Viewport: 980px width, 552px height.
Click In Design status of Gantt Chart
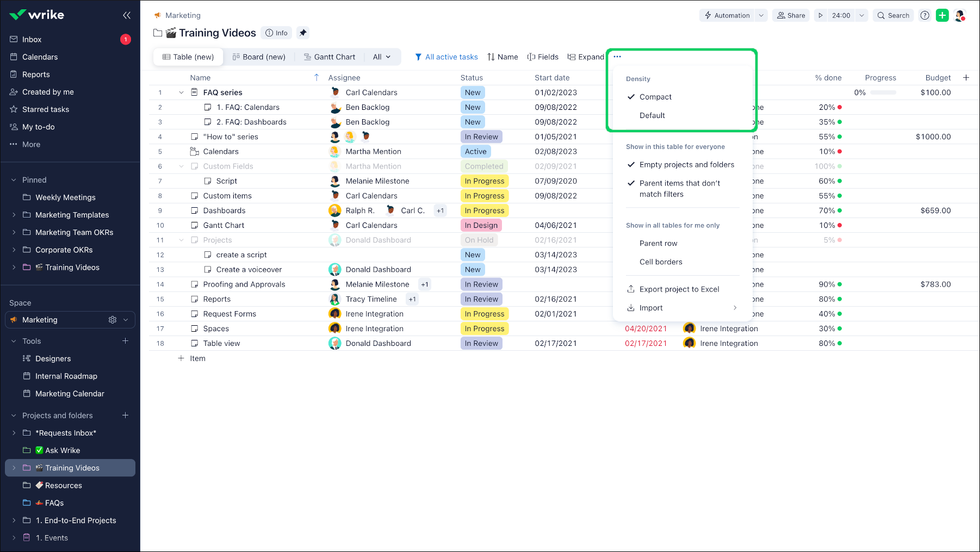coord(481,225)
